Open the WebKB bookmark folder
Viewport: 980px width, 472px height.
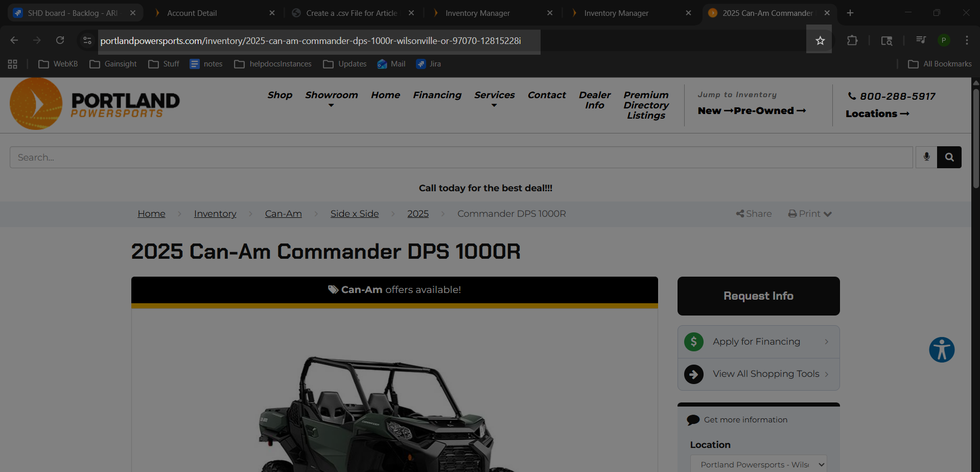pyautogui.click(x=58, y=64)
